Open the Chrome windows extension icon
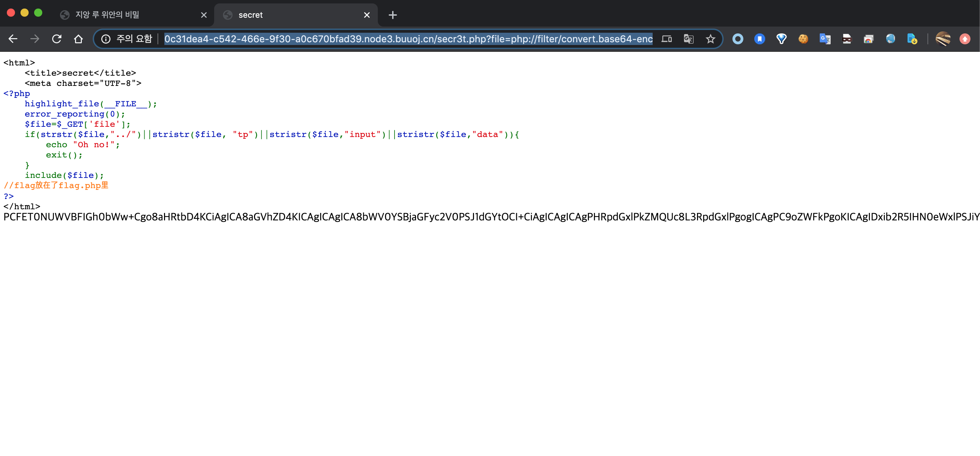980x456 pixels. 868,39
